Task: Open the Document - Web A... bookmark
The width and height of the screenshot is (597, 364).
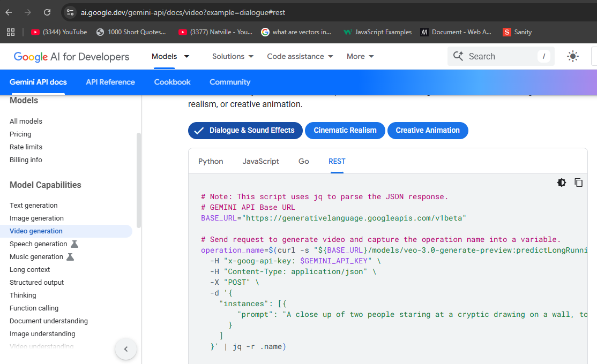Action: [x=456, y=32]
